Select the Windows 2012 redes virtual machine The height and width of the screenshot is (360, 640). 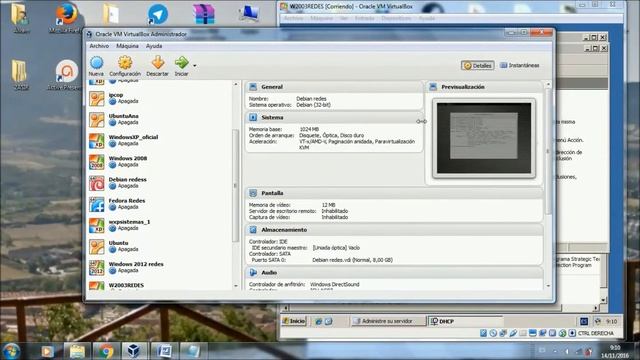[160, 268]
